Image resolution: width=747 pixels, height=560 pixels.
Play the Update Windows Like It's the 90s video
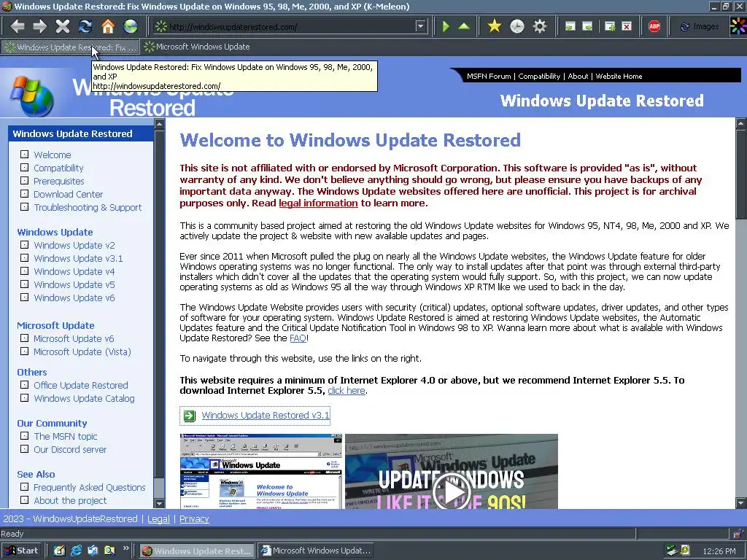(451, 491)
